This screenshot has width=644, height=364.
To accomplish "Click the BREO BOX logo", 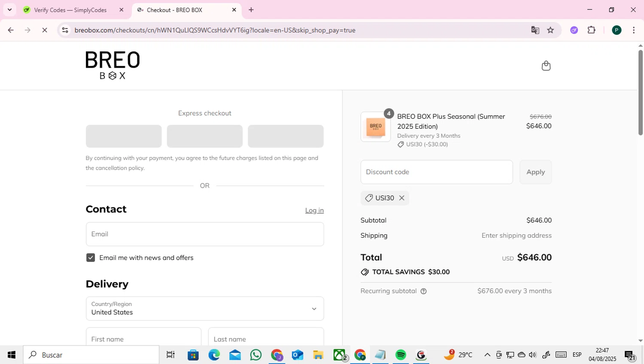I will click(112, 66).
